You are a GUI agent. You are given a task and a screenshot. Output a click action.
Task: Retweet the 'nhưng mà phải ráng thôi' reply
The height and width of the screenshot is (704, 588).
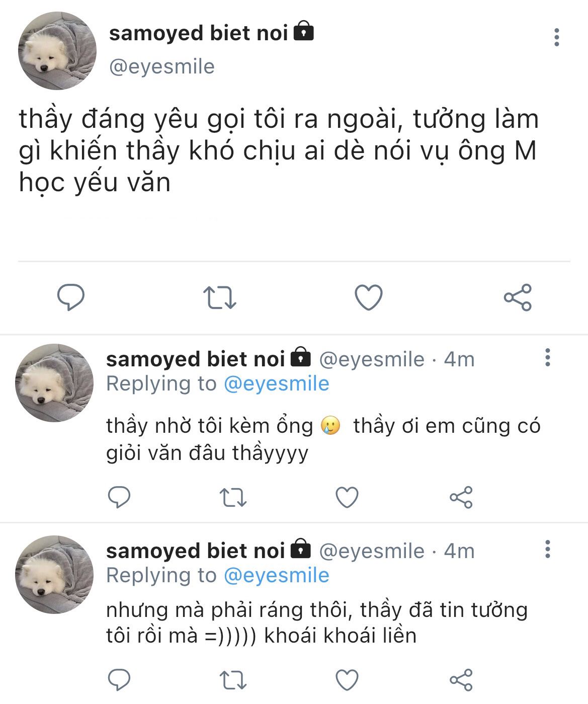pos(233,680)
